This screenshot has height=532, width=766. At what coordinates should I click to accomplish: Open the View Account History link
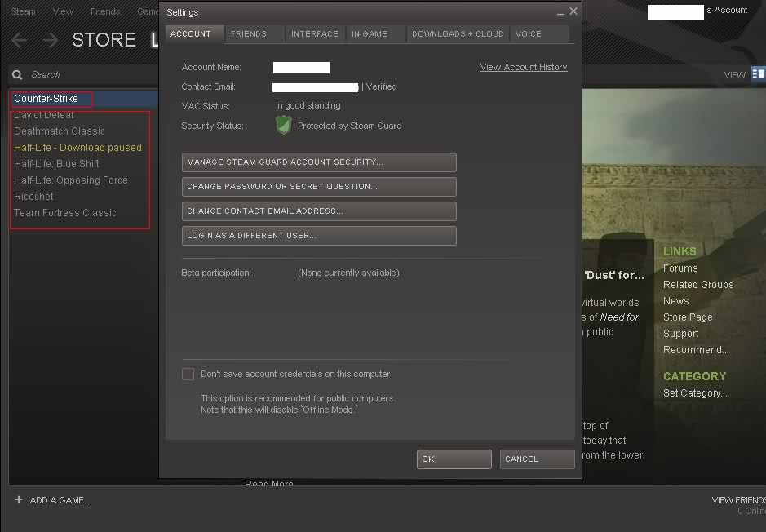[x=524, y=67]
